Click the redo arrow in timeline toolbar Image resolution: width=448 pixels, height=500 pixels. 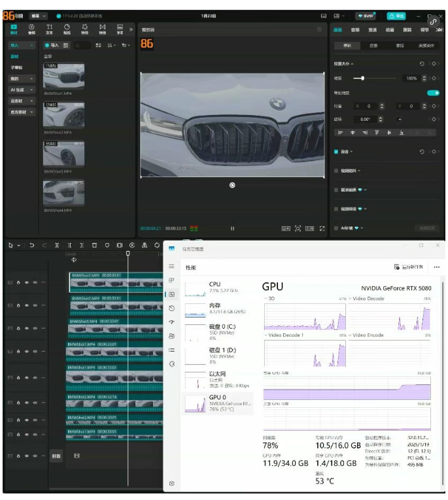(x=44, y=245)
